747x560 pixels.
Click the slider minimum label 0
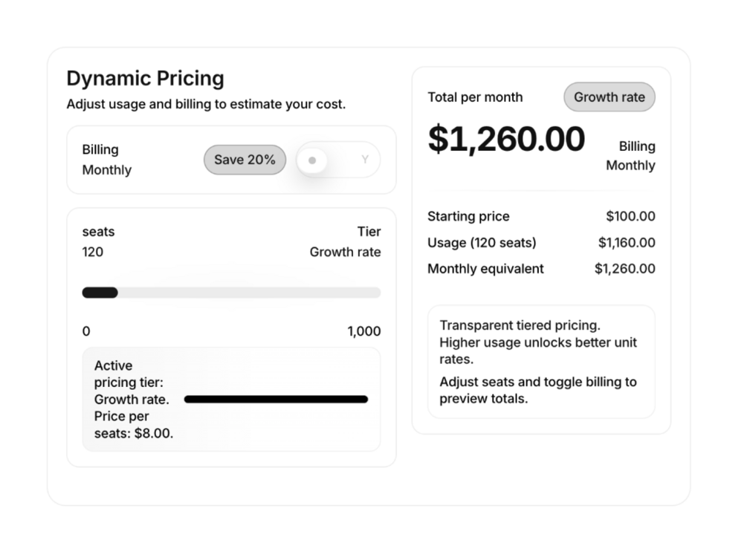(86, 331)
